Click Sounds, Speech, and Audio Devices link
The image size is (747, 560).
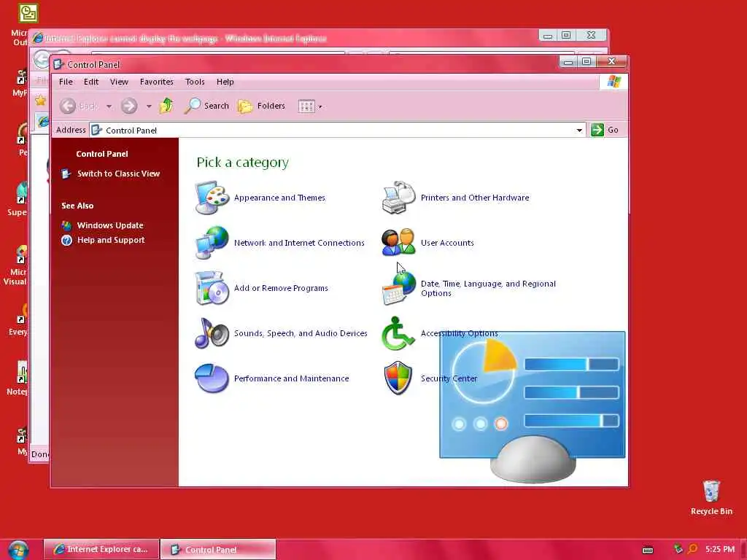[x=301, y=333]
